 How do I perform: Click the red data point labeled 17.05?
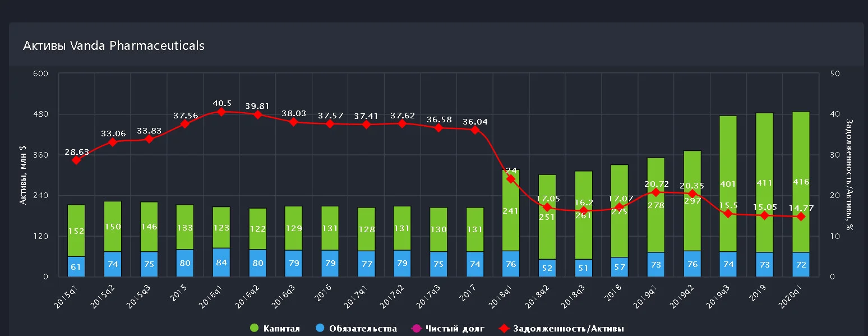point(547,208)
